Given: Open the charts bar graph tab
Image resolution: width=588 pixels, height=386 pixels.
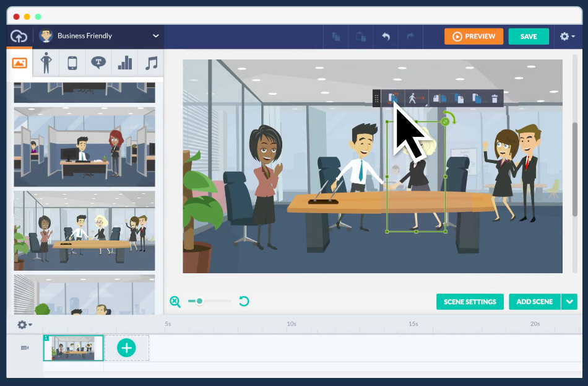Looking at the screenshot, I should coord(125,63).
